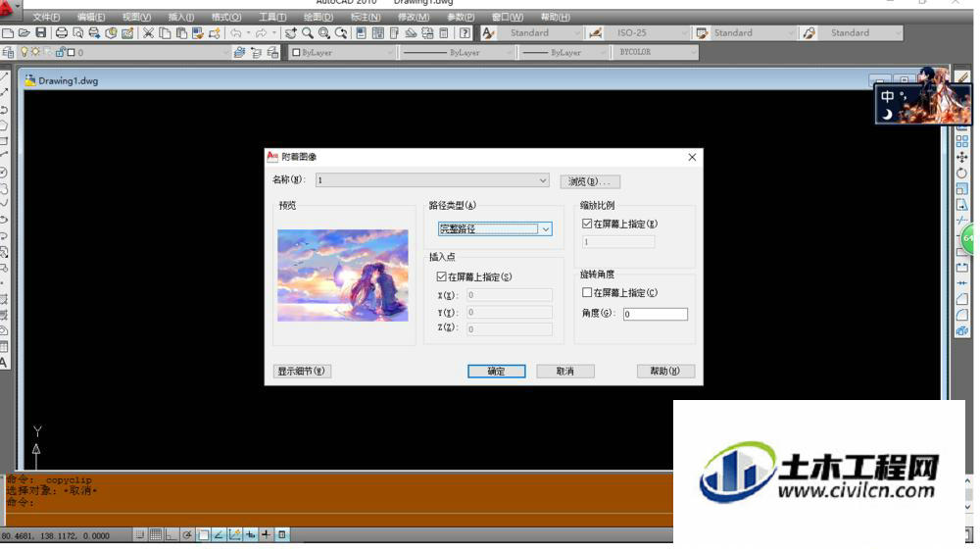This screenshot has width=980, height=551.
Task: Open the 编辑(E) menu
Action: [x=91, y=17]
